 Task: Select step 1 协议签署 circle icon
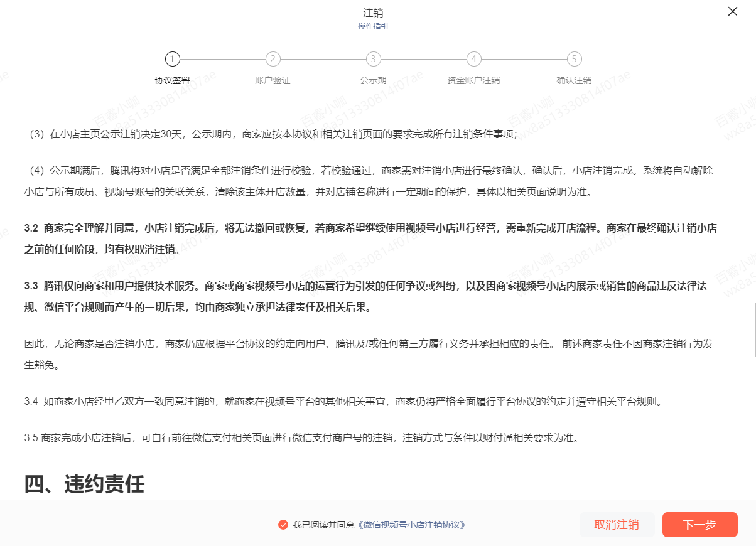pos(173,59)
